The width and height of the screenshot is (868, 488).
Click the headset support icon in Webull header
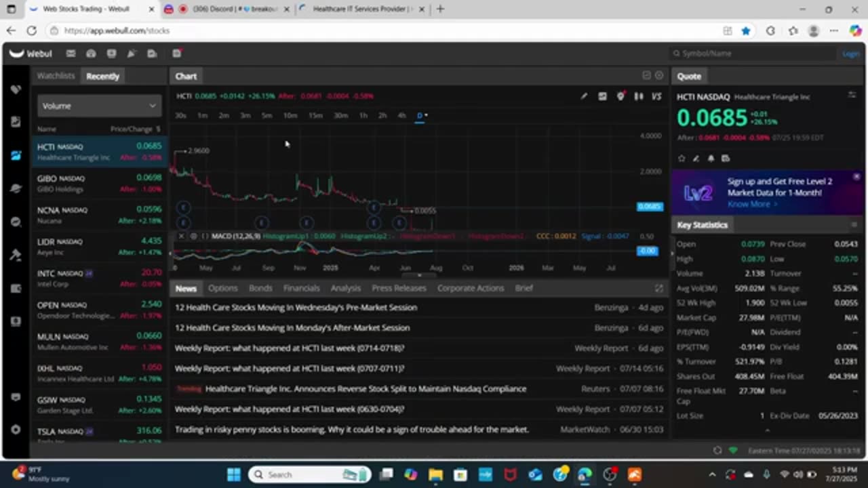click(91, 54)
